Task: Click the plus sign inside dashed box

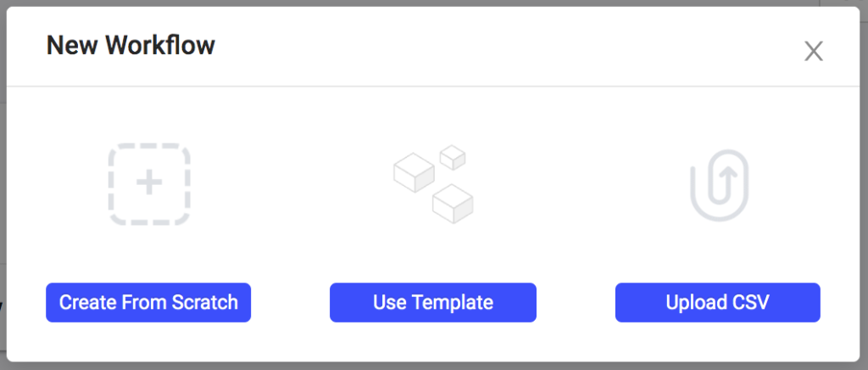Action: 149,184
